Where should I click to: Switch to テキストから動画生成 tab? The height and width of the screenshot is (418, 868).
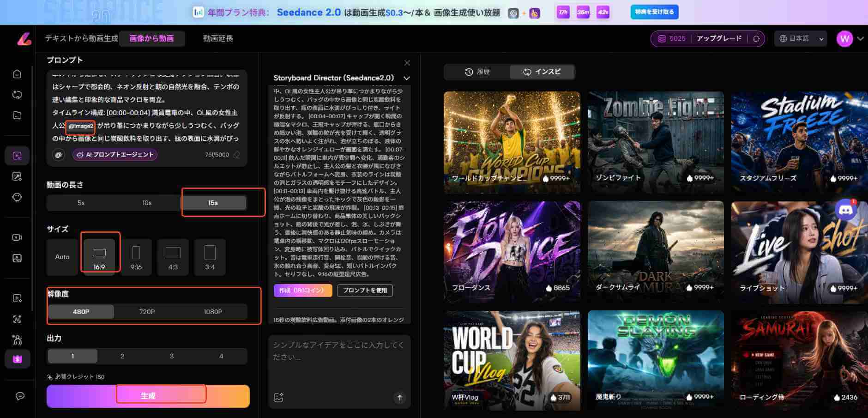click(x=81, y=38)
